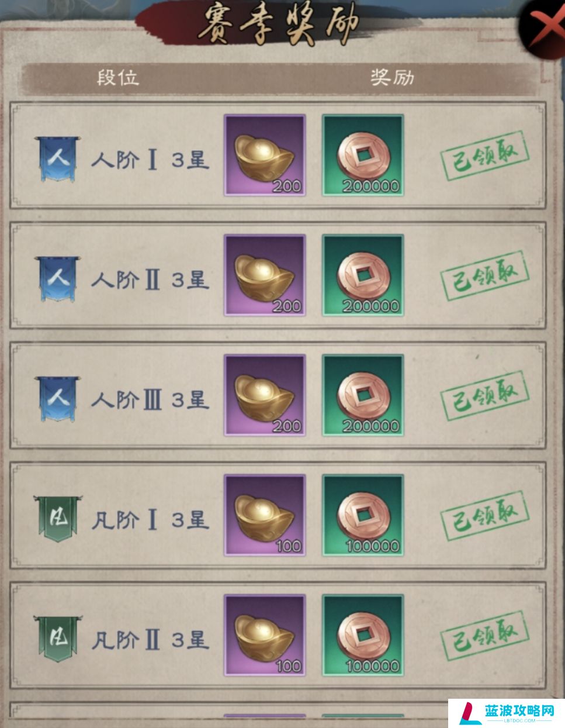Click the gold ingot reward for 人阶Ⅰ 3星
Screen dimensions: 565x728
[265, 155]
